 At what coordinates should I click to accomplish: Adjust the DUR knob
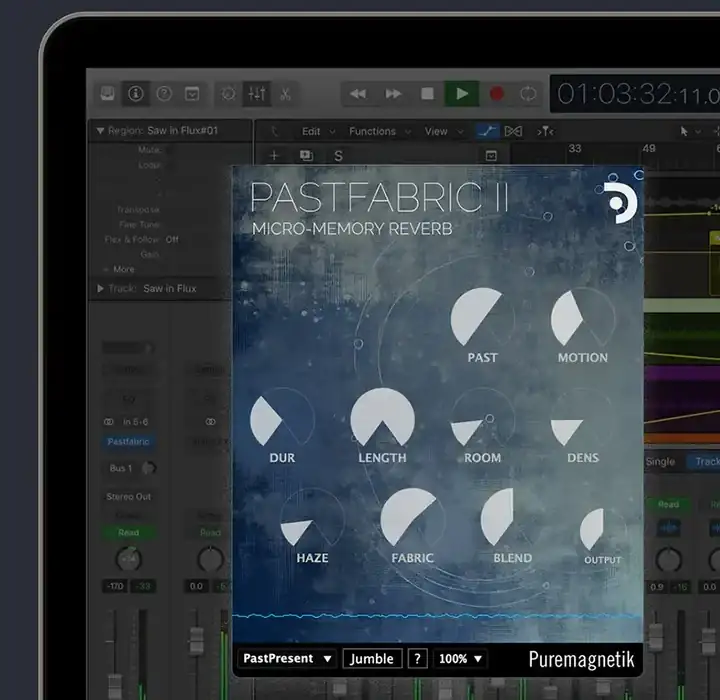tap(282, 418)
